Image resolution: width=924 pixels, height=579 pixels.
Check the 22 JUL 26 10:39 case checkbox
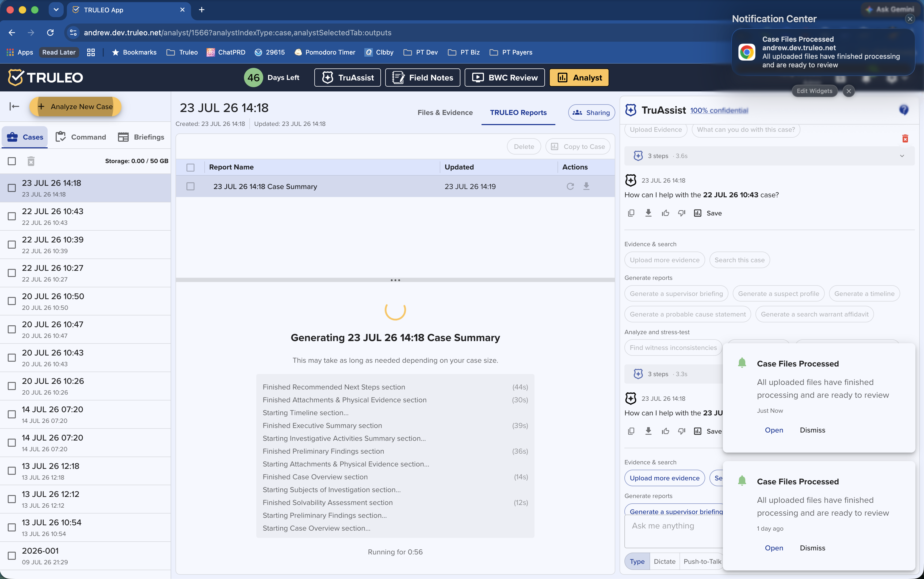coord(12,245)
